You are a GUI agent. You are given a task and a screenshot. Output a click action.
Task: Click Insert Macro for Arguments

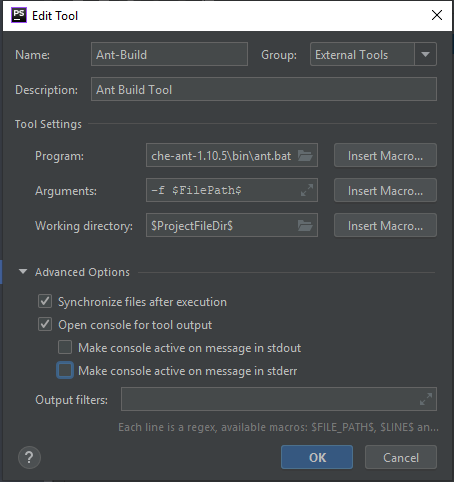(x=385, y=190)
